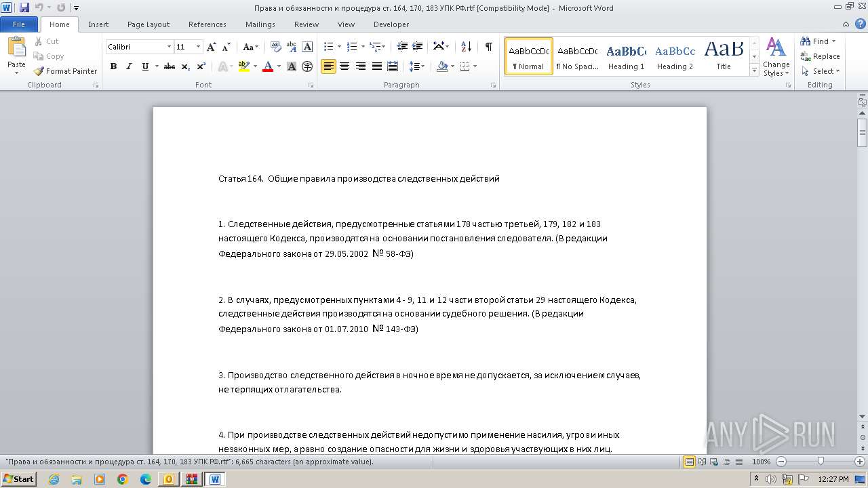Switch to the References tab
Viewport: 868px width, 488px height.
click(208, 24)
